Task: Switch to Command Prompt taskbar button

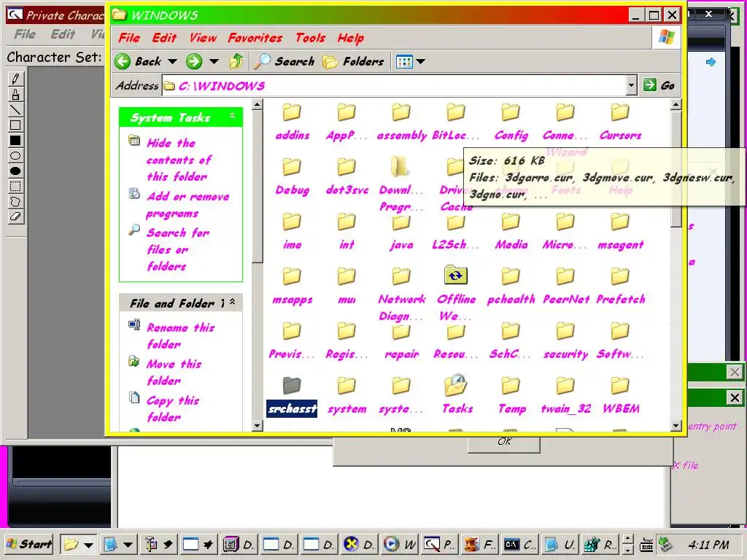Action: click(x=519, y=544)
